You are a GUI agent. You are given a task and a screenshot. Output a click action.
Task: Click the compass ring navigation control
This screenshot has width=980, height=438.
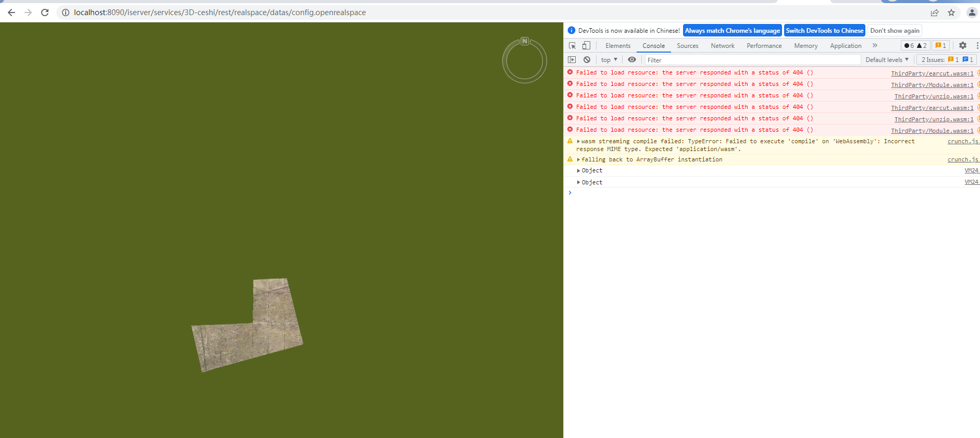coord(525,61)
